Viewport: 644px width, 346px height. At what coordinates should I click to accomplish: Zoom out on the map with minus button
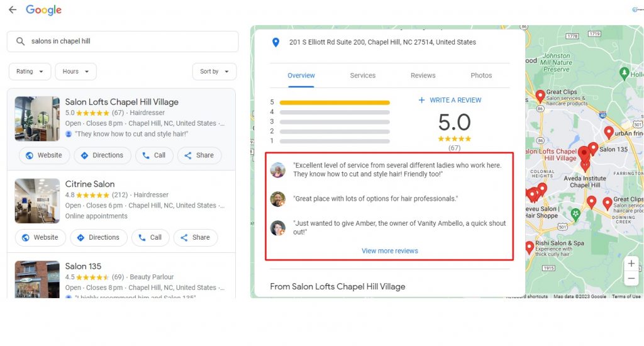point(631,279)
